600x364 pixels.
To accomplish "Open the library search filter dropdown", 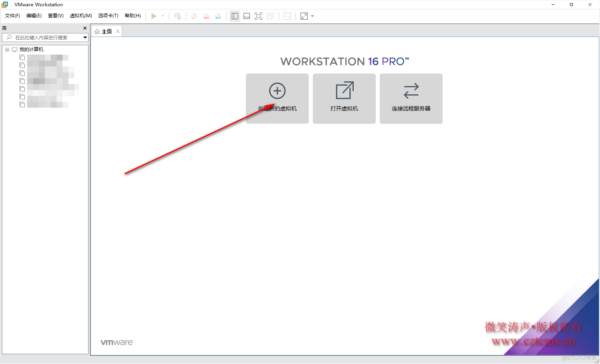I will coord(85,37).
